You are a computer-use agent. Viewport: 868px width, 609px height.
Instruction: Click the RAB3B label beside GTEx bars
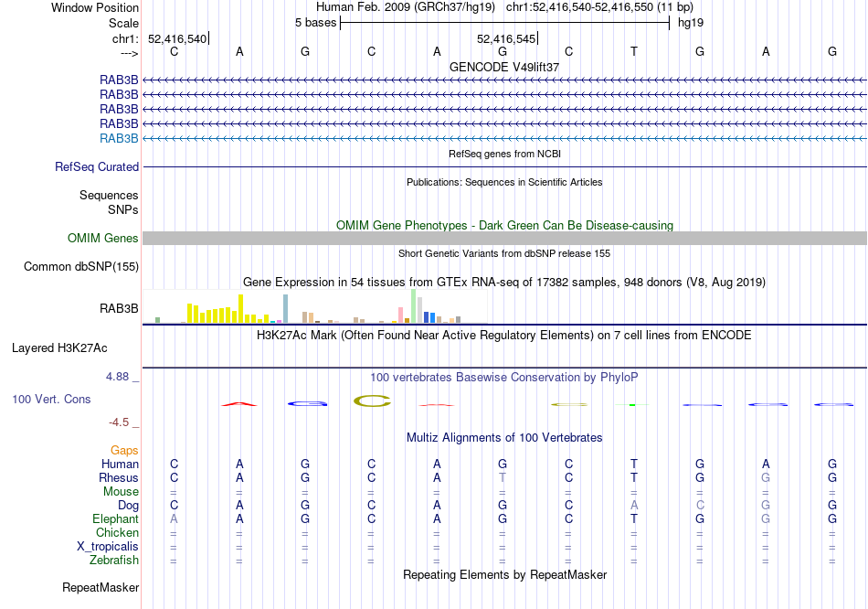click(x=119, y=309)
